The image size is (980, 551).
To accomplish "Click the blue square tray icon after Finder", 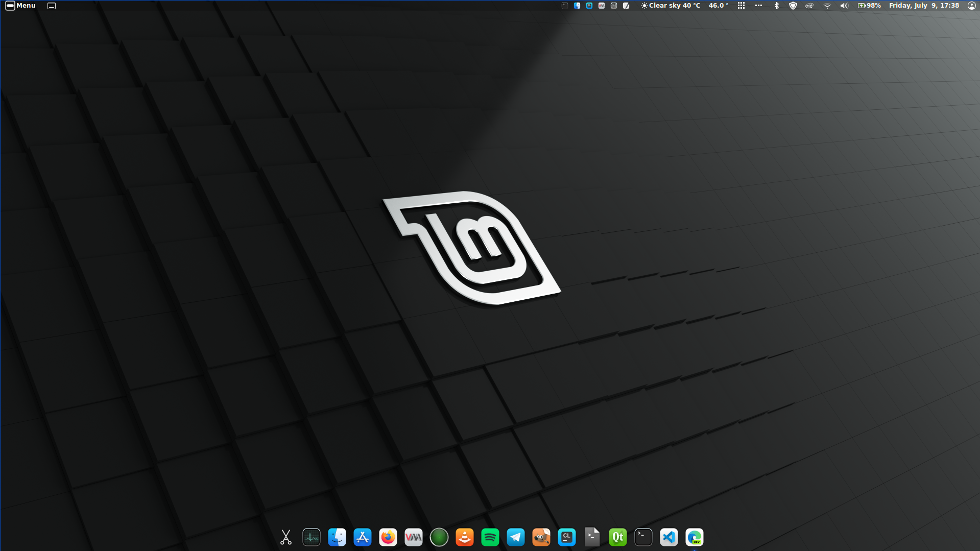I will (589, 6).
